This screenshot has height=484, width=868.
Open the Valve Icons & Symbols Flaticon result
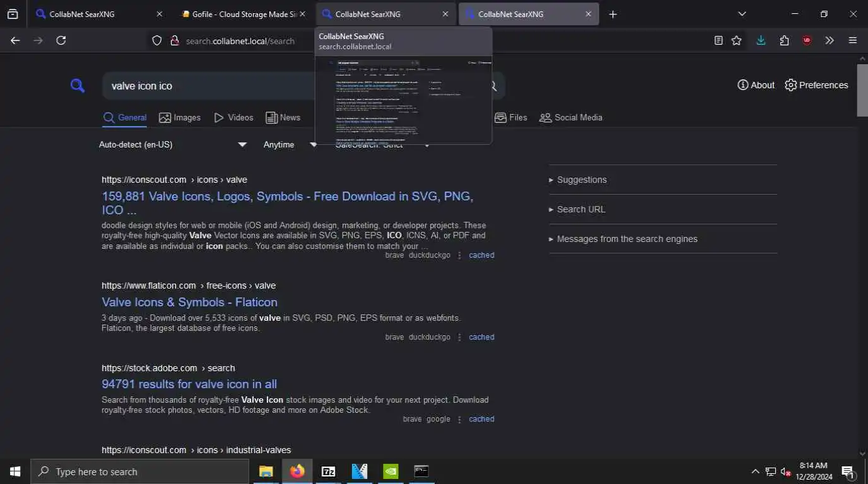coord(189,302)
